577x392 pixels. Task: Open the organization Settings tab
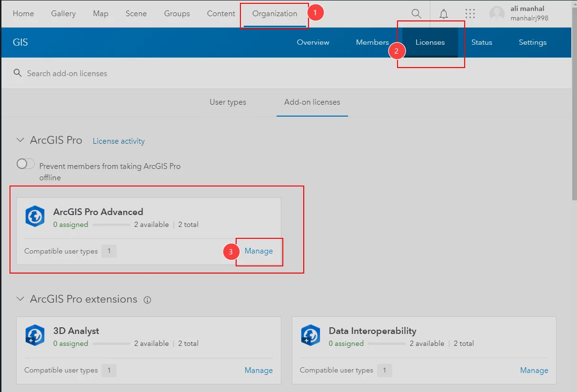(x=533, y=42)
